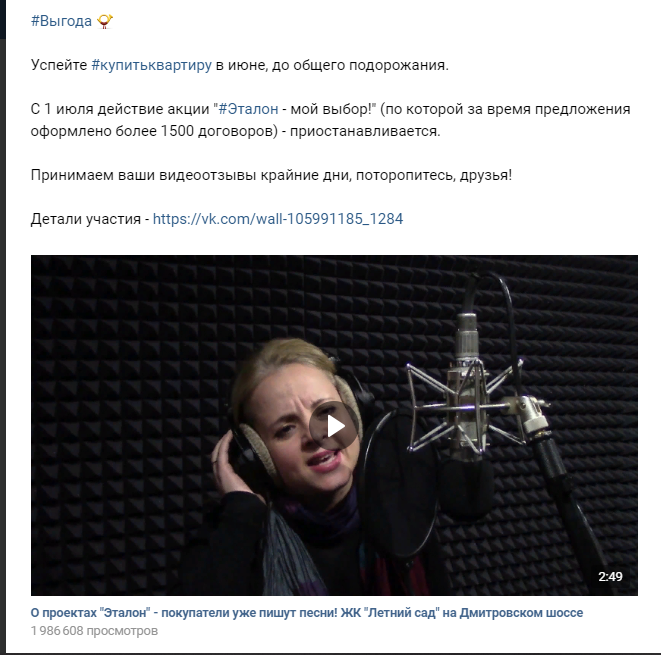Click the "Детали участия" text label
This screenshot has width=661, height=655.
(x=86, y=219)
